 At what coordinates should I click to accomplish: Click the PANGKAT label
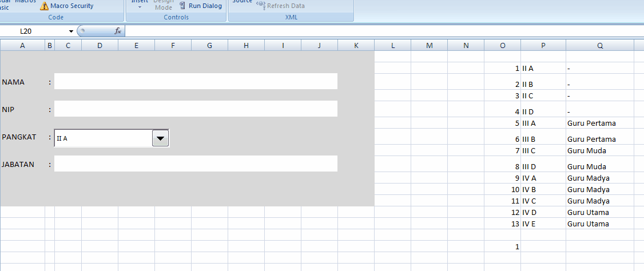coord(18,137)
